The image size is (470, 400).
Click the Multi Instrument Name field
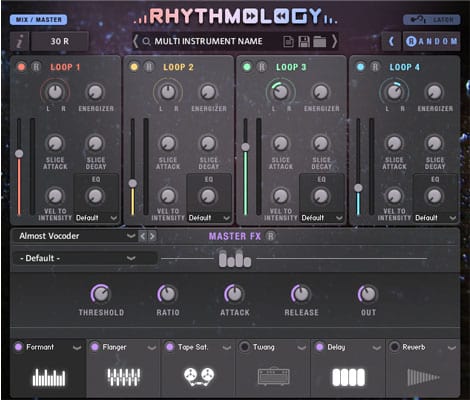coord(208,41)
